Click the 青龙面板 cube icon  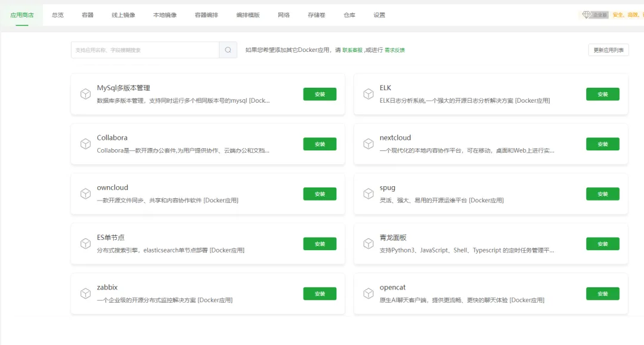369,244
